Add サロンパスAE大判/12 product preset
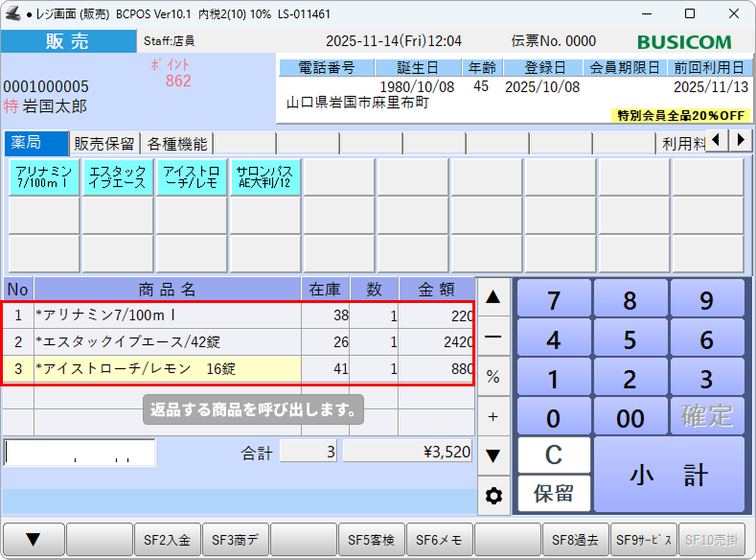 click(264, 177)
